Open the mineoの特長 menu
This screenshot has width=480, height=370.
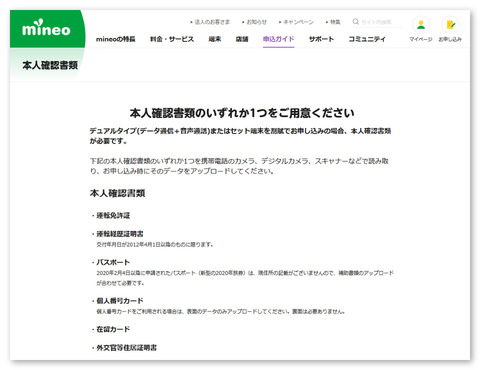[x=116, y=39]
